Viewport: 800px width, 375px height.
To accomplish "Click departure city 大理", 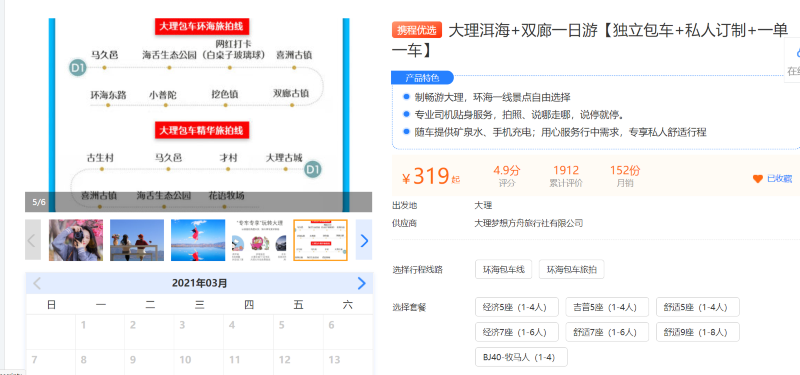I will (483, 206).
